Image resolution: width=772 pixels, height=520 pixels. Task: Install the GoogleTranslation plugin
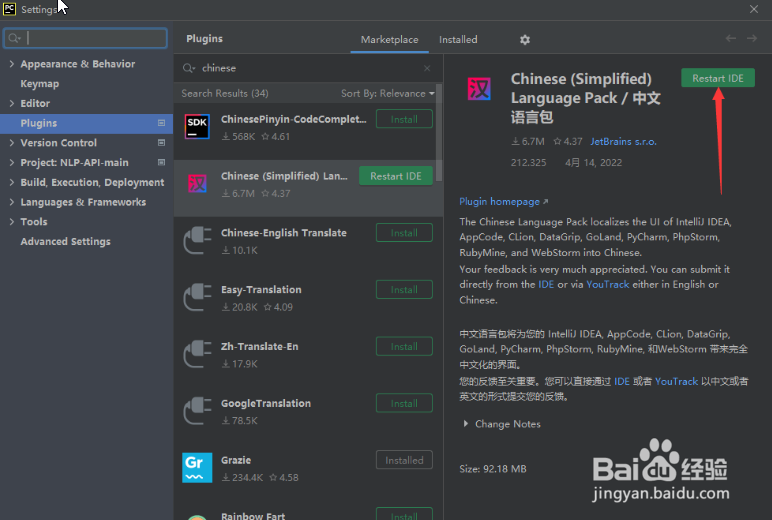(x=404, y=403)
